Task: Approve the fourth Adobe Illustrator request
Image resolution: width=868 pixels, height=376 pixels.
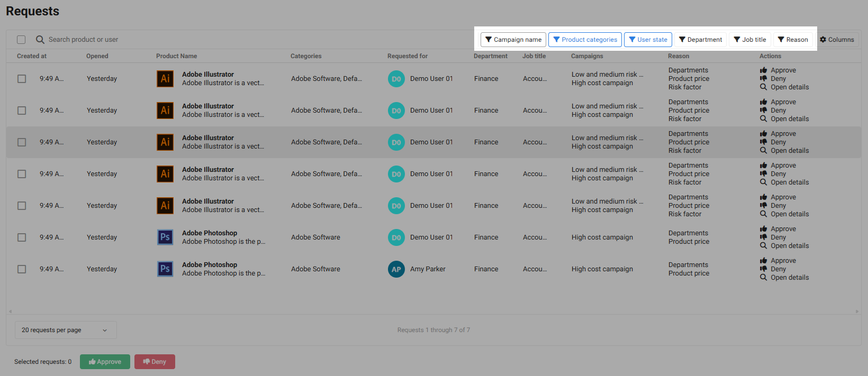Action: (778, 166)
